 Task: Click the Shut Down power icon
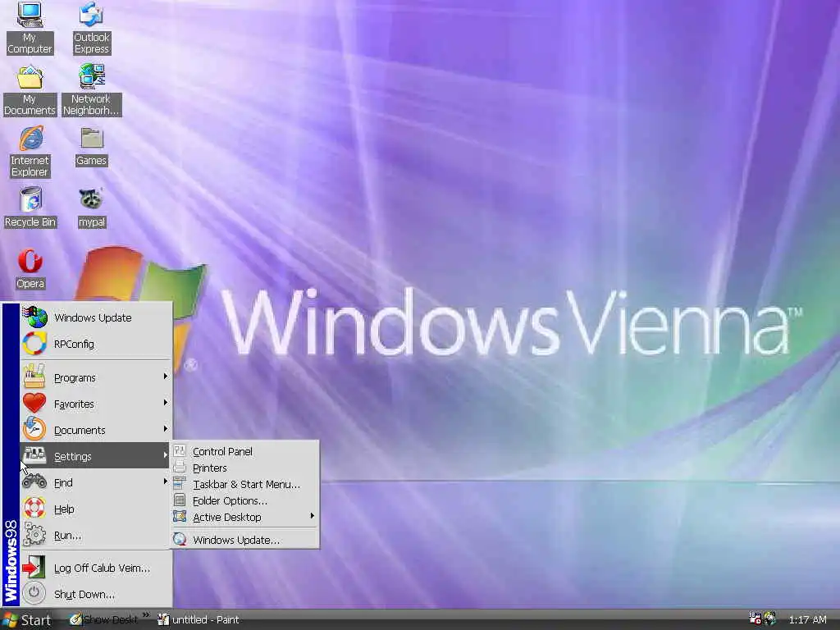tap(34, 593)
